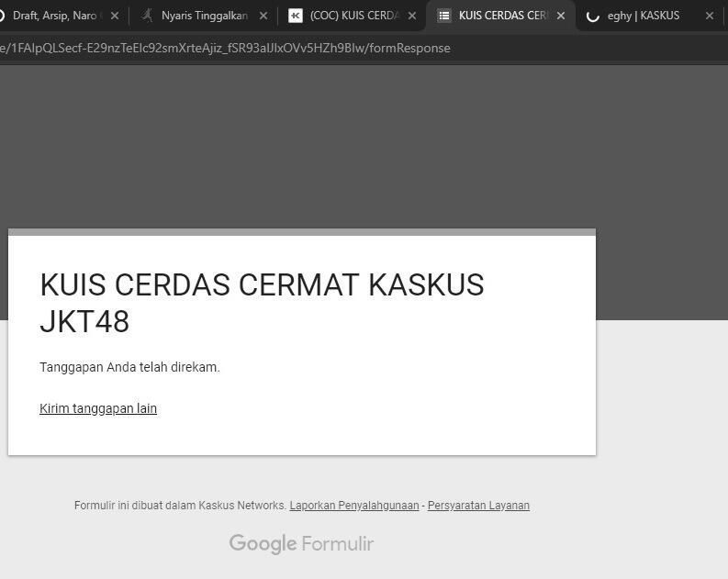Open Laporkan Penyalahgunaan link
728x579 pixels.
click(x=354, y=506)
